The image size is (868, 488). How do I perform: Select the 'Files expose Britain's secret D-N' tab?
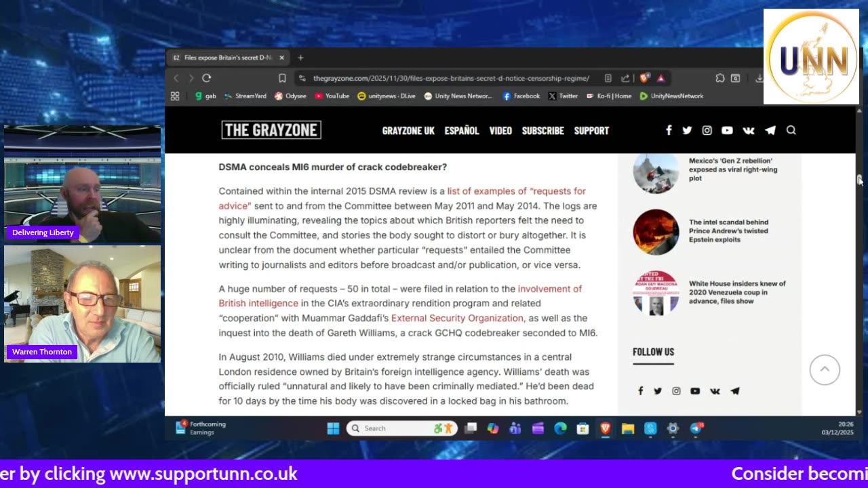(229, 58)
